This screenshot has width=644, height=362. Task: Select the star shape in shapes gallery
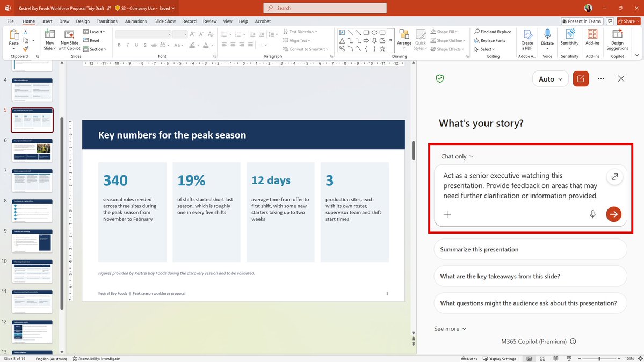pos(382,48)
